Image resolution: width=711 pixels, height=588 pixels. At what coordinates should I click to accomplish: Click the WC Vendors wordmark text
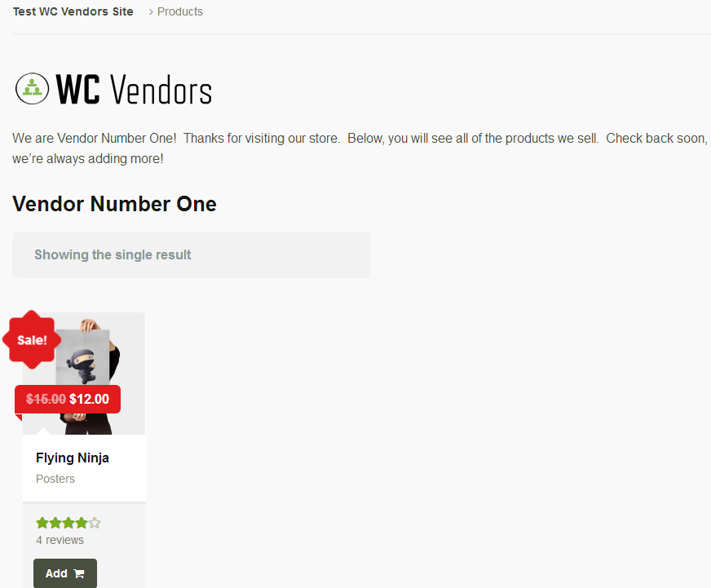point(134,90)
